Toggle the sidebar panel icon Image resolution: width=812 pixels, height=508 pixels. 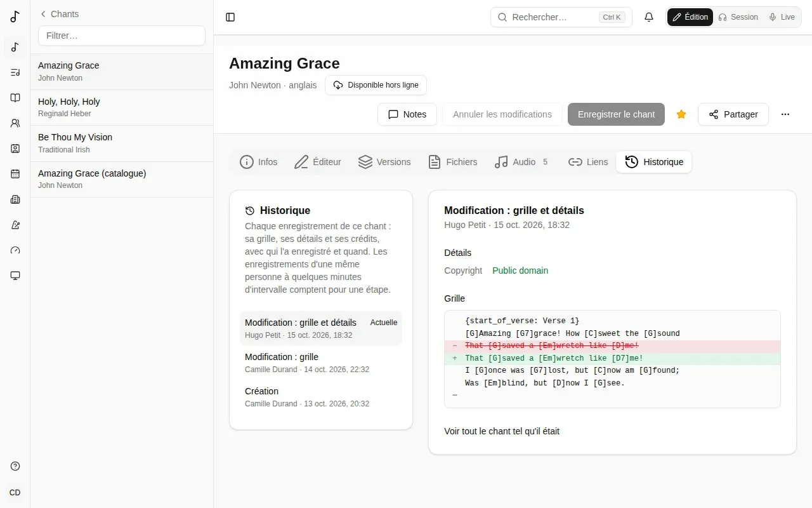pyautogui.click(x=230, y=17)
